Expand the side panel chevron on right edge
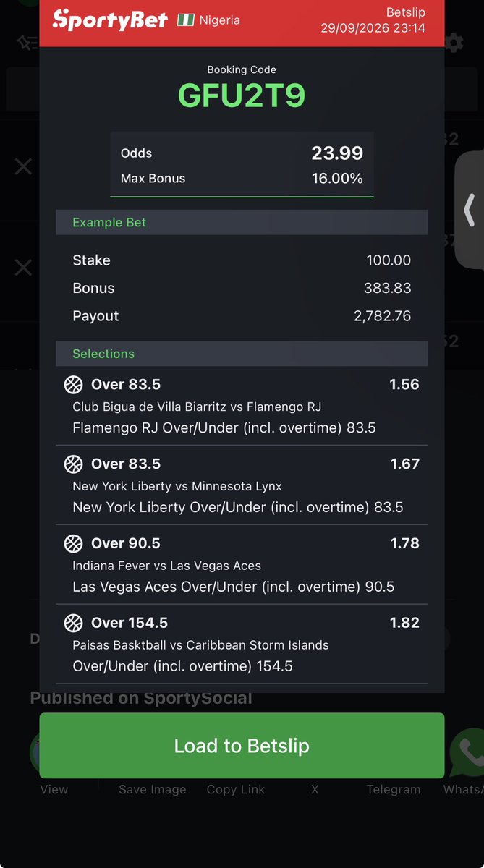Image resolution: width=484 pixels, height=868 pixels. 469,210
